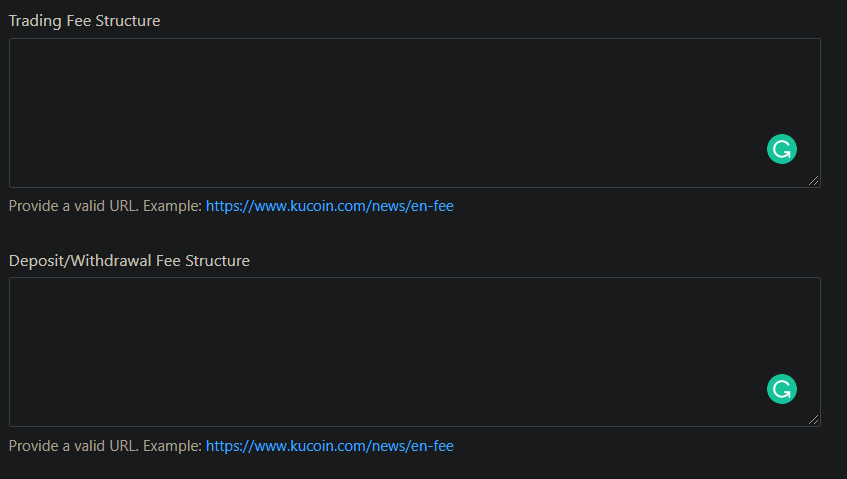The width and height of the screenshot is (847, 479).
Task: Open the kucoin.com example link under Trading Fee
Action: point(329,207)
